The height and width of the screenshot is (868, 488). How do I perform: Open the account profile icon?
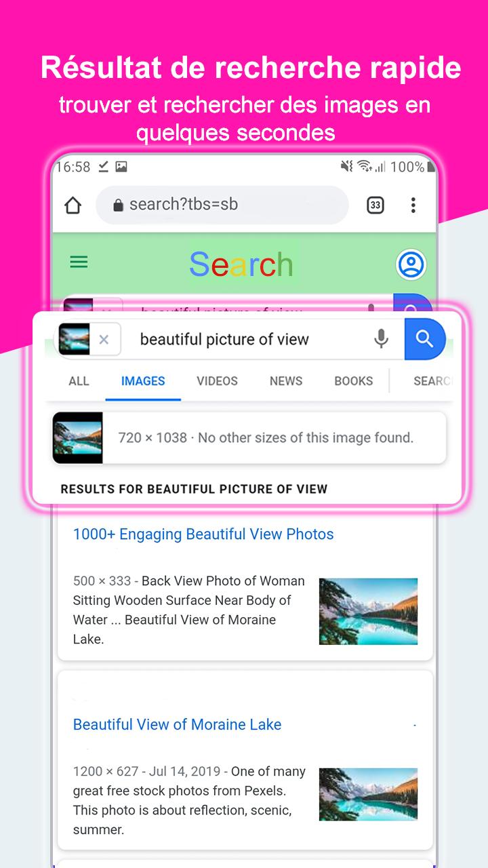pos(411,264)
